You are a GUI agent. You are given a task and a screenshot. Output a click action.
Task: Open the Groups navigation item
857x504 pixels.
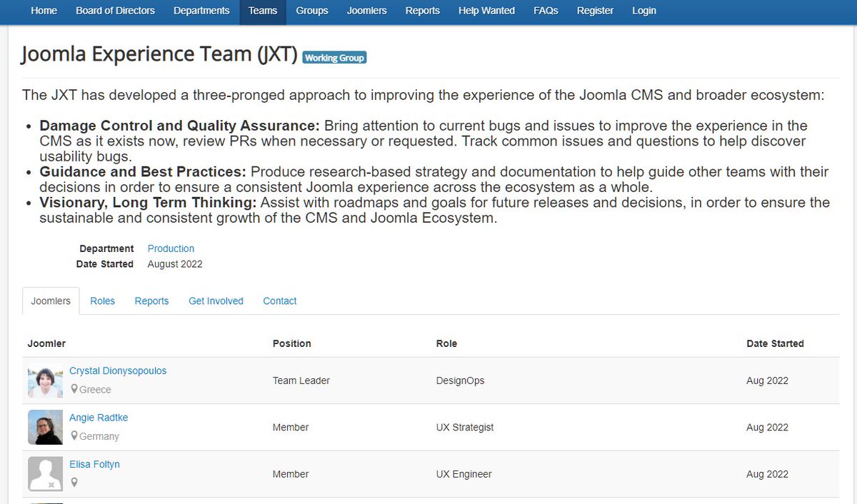pyautogui.click(x=312, y=11)
